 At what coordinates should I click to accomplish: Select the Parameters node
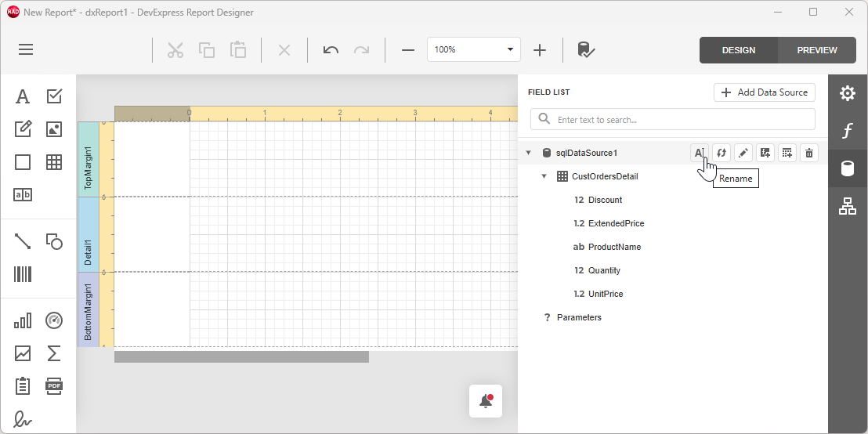coord(579,318)
